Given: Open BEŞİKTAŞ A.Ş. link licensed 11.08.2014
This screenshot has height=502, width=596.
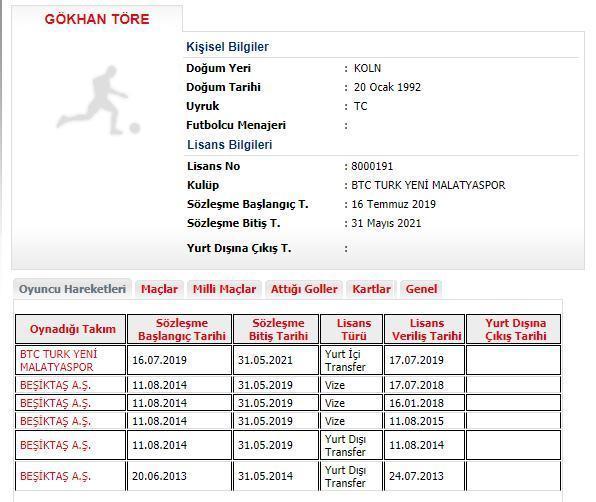Looking at the screenshot, I should point(55,445).
